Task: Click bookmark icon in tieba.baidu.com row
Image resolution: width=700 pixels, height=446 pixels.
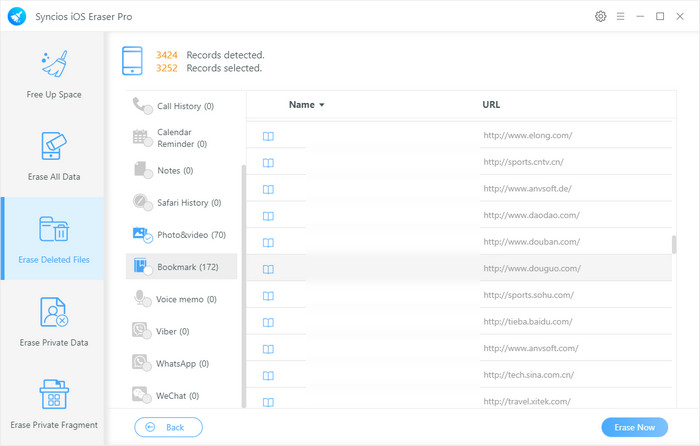Action: [268, 322]
